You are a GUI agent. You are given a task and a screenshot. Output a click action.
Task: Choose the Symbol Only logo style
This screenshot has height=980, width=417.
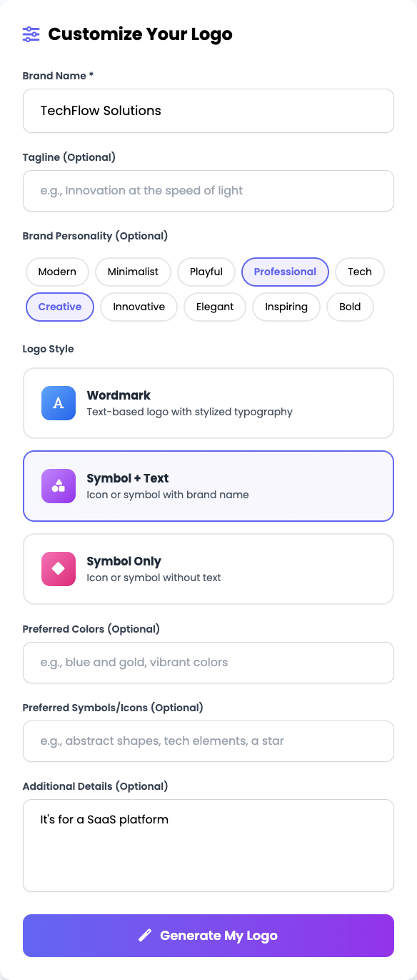pyautogui.click(x=208, y=569)
